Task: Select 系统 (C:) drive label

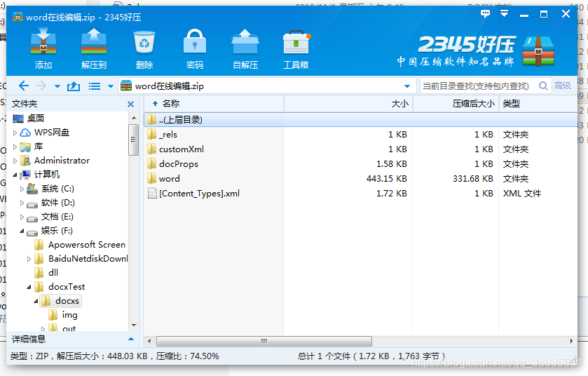Action: (57, 189)
